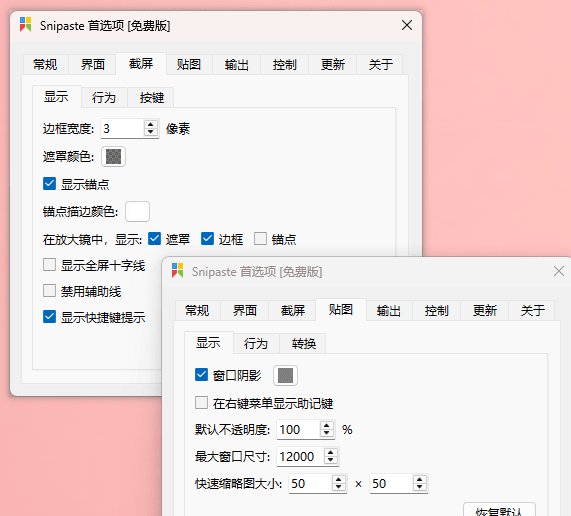Uncheck the 显示锚点 checkbox
The image size is (571, 516).
pyautogui.click(x=50, y=184)
